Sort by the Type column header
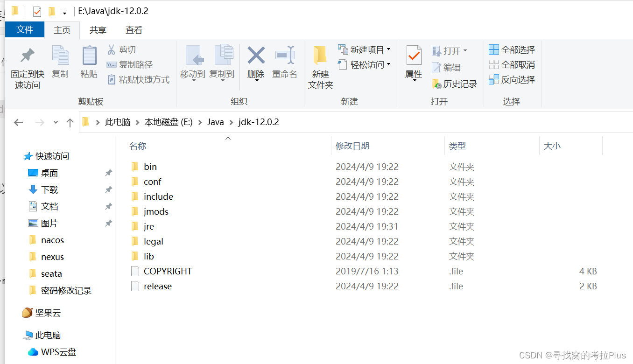 492,146
